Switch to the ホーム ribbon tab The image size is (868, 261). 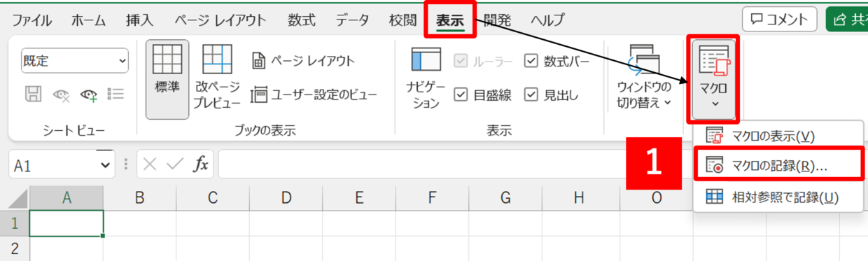(88, 20)
